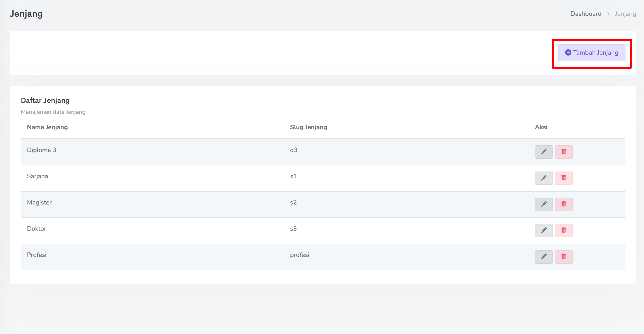
Task: Open edit for Magister row
Action: point(543,204)
